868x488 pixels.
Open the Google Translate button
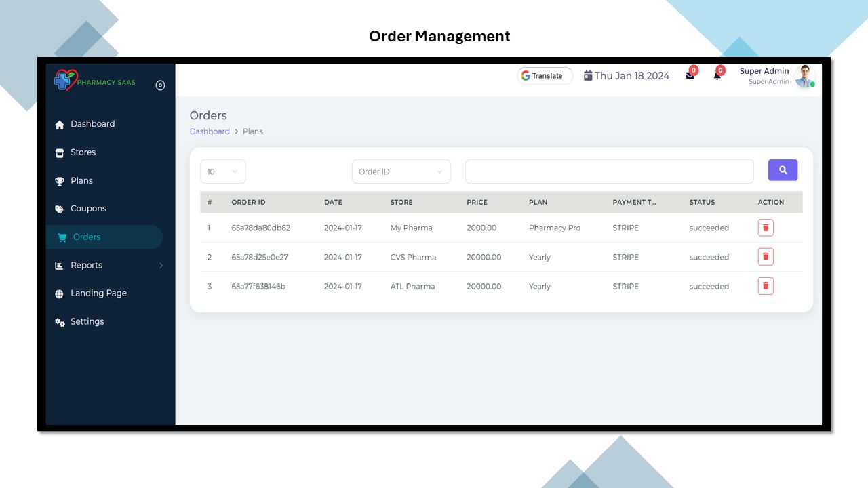545,76
